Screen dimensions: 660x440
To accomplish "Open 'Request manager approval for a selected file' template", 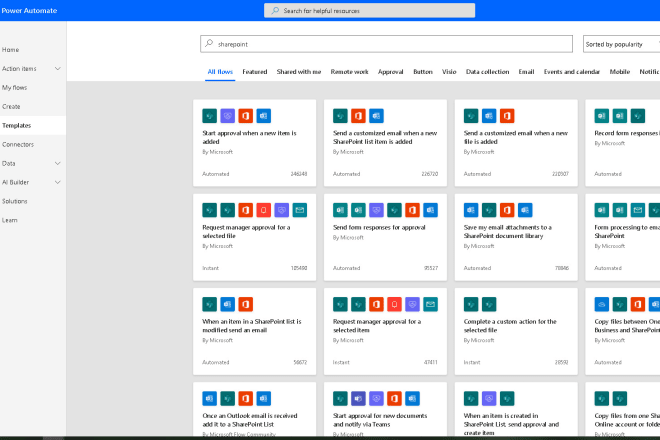I will pyautogui.click(x=255, y=237).
